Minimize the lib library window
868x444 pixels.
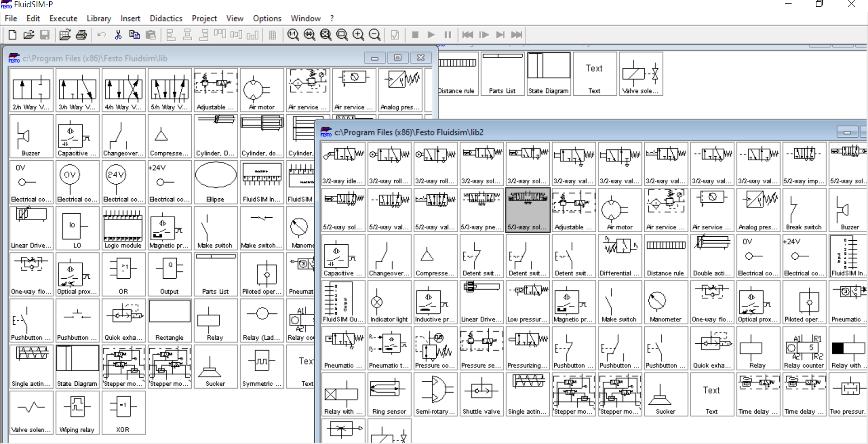click(375, 58)
